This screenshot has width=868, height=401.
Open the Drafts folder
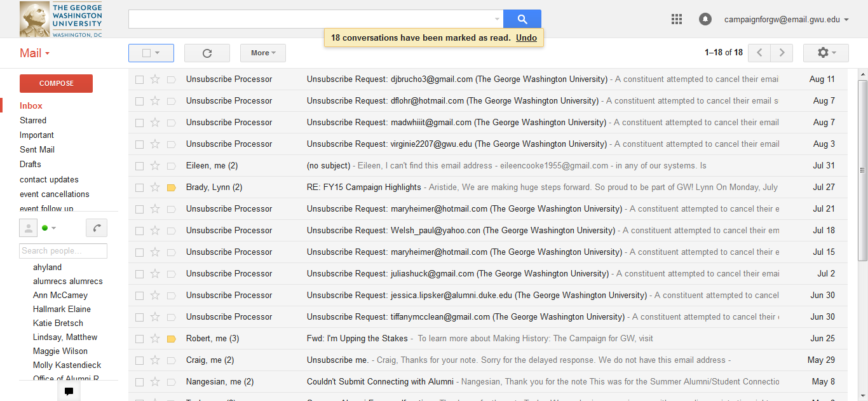(31, 165)
